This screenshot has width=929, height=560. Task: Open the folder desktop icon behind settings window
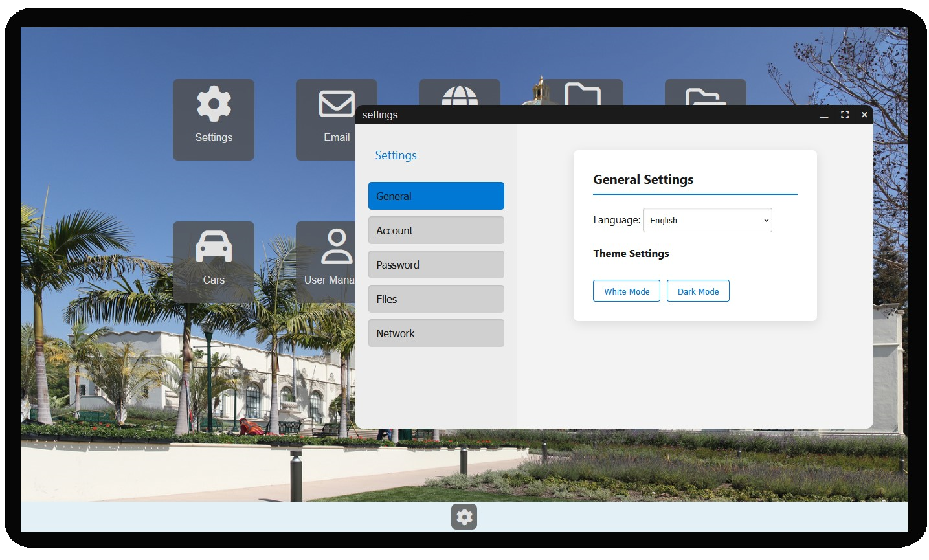coord(583,92)
